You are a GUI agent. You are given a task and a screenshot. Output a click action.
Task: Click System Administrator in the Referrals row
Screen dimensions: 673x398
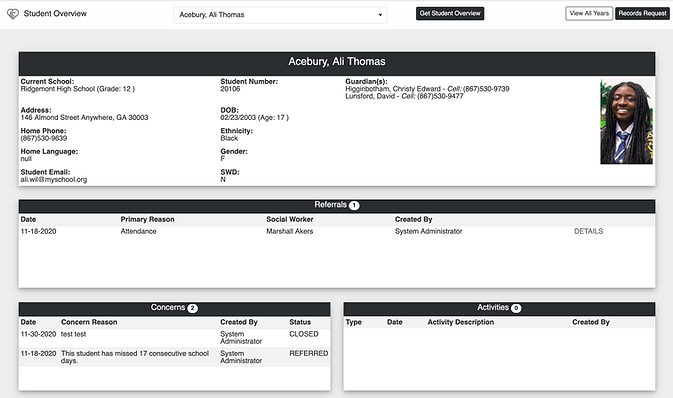428,231
